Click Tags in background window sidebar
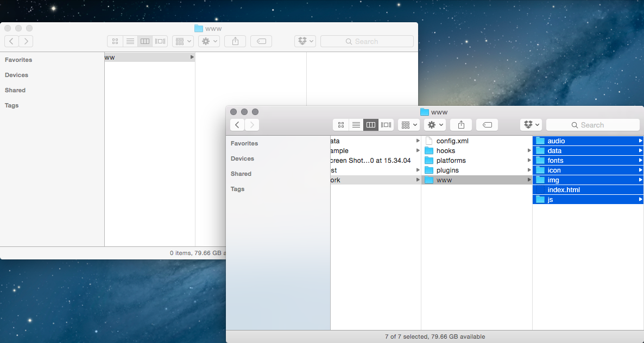 click(x=11, y=105)
